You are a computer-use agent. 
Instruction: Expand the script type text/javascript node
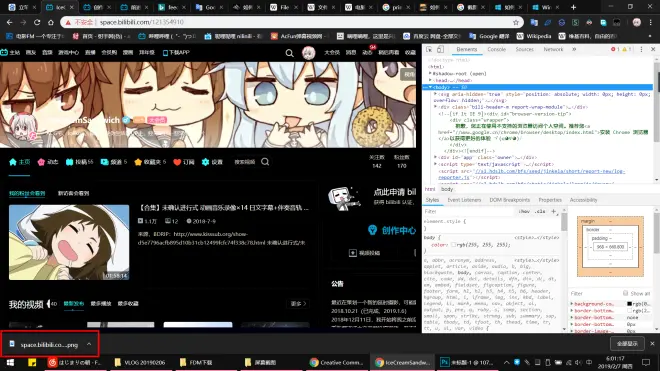point(436,164)
